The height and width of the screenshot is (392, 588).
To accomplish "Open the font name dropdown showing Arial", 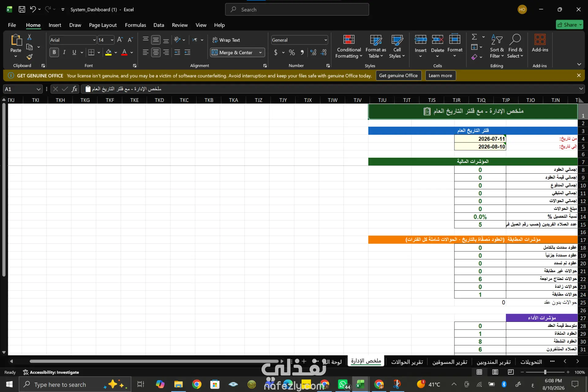I will [94, 40].
